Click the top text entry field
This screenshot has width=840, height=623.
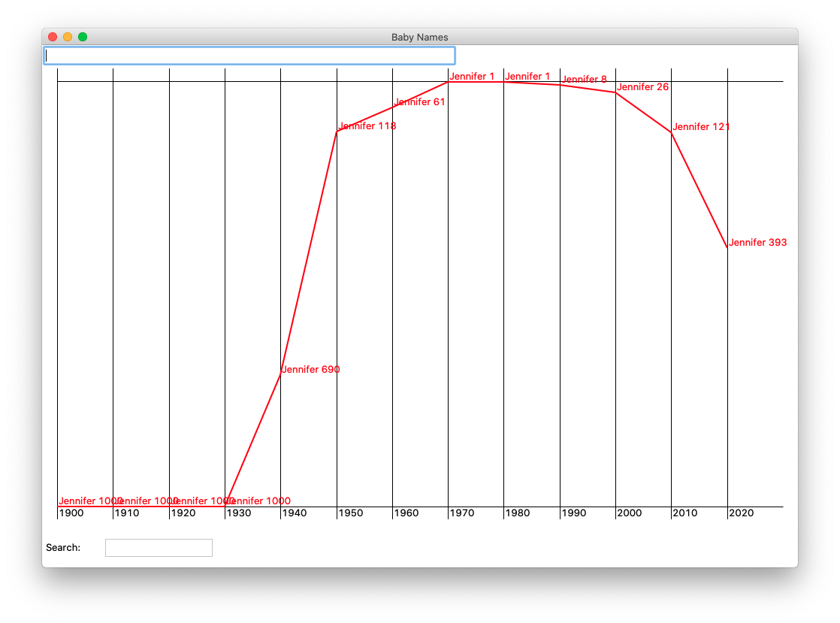click(x=249, y=56)
